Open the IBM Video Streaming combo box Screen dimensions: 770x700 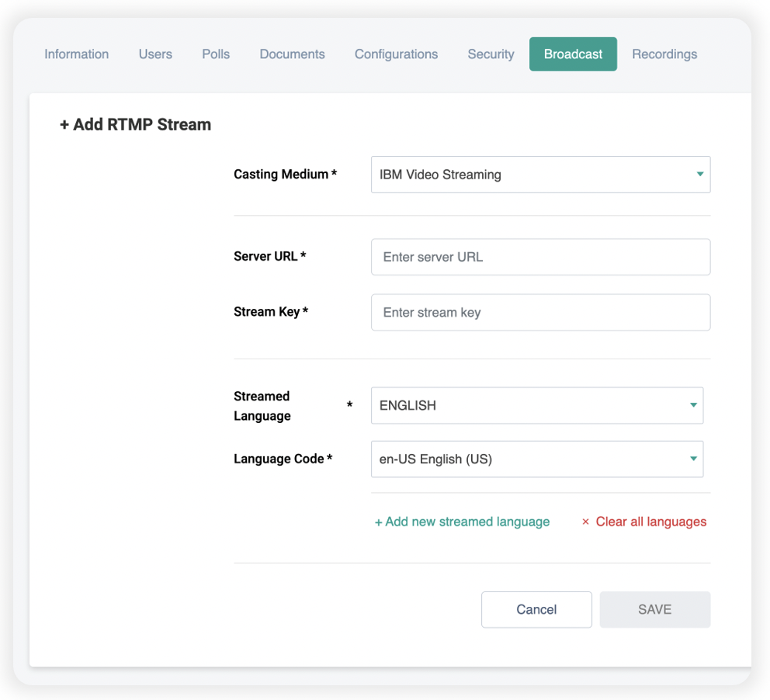click(541, 175)
